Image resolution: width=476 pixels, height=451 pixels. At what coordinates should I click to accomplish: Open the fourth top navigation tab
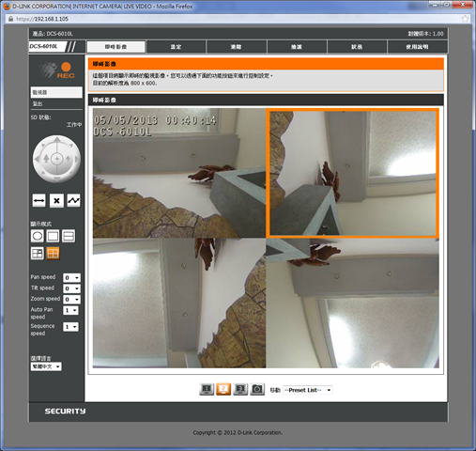(x=297, y=47)
